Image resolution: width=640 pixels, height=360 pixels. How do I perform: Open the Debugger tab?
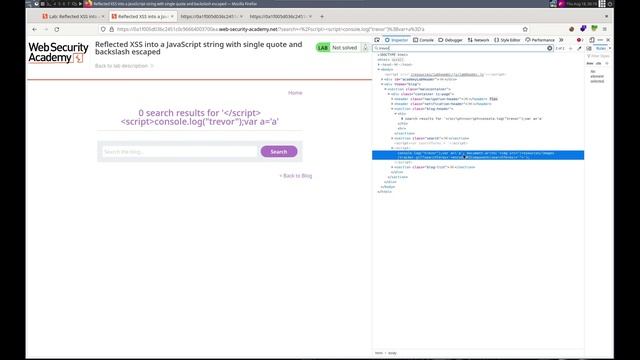tap(450, 40)
